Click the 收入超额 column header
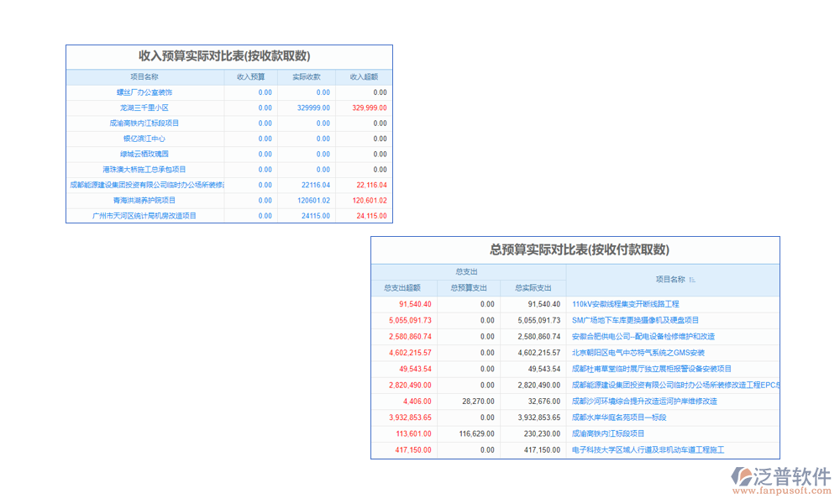 tap(364, 76)
